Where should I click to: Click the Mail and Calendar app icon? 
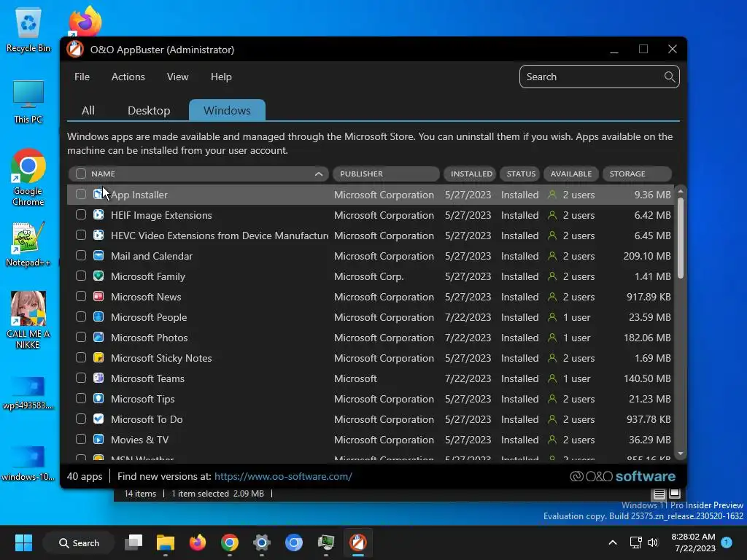point(98,256)
